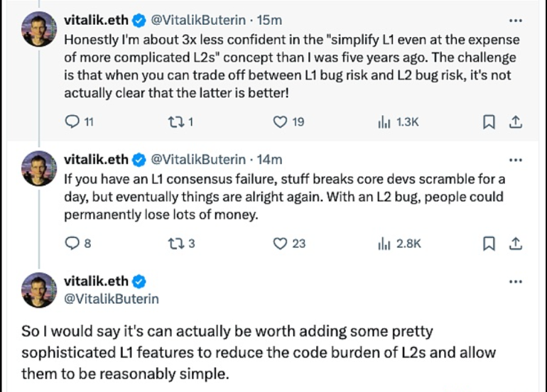This screenshot has height=392, width=547.
Task: Bookmark the first tweet
Action: pyautogui.click(x=488, y=122)
